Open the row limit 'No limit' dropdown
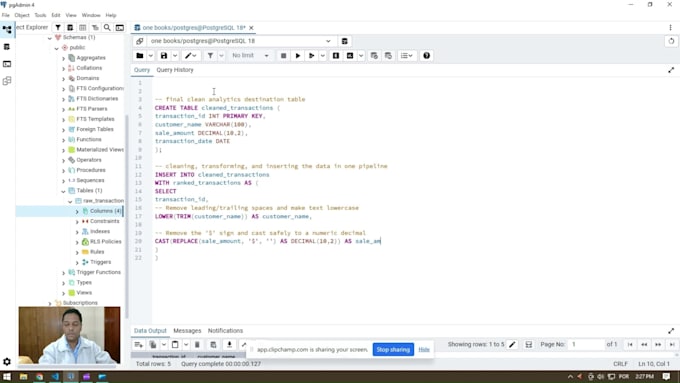The image size is (680, 383). 250,56
